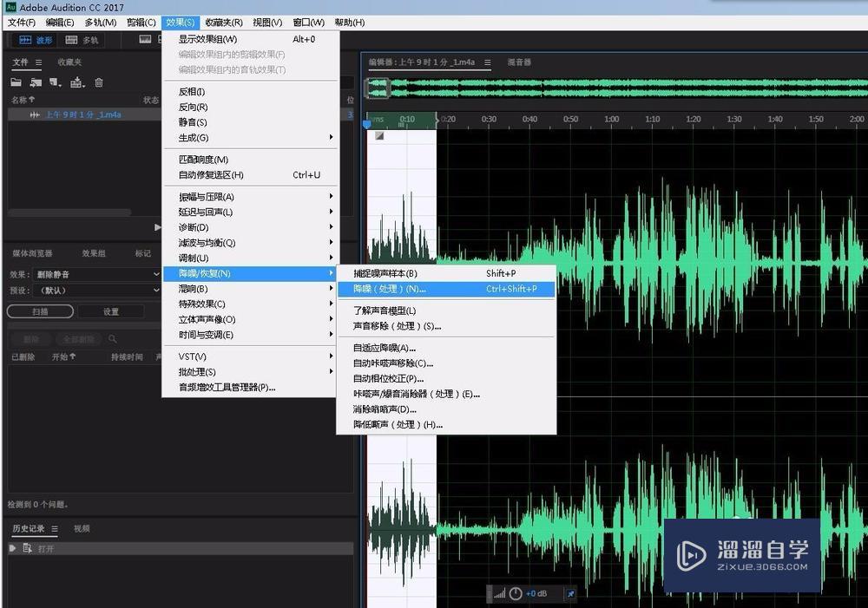This screenshot has width=868, height=608.
Task: Click the blue playhead marker on timeline
Action: pyautogui.click(x=366, y=125)
